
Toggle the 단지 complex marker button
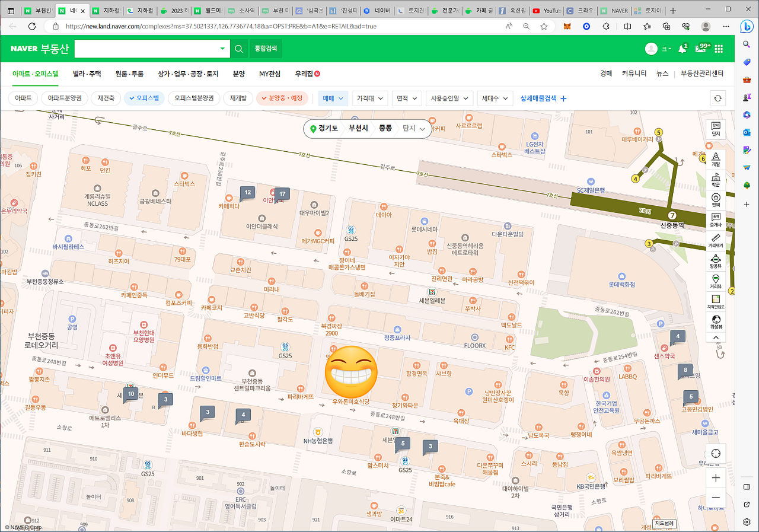tap(716, 129)
